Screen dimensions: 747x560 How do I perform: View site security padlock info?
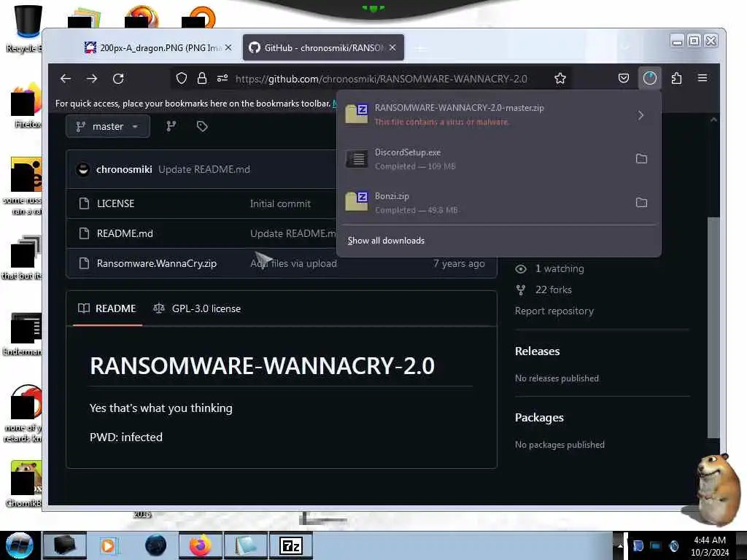point(202,78)
